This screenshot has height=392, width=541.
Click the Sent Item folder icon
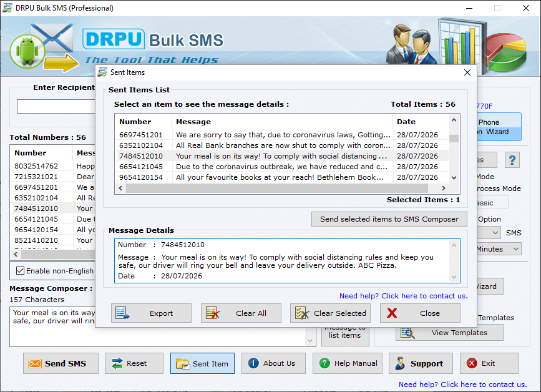point(183,364)
